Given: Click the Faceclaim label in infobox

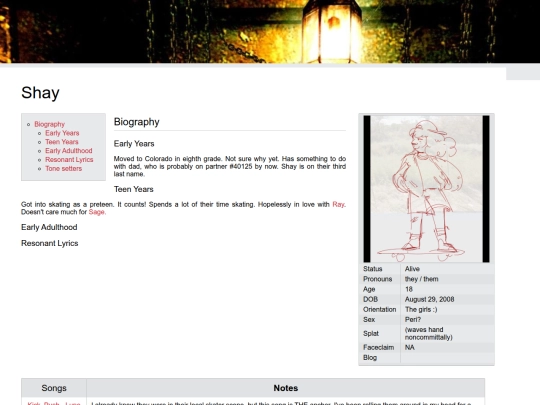Looking at the screenshot, I should coord(378,347).
